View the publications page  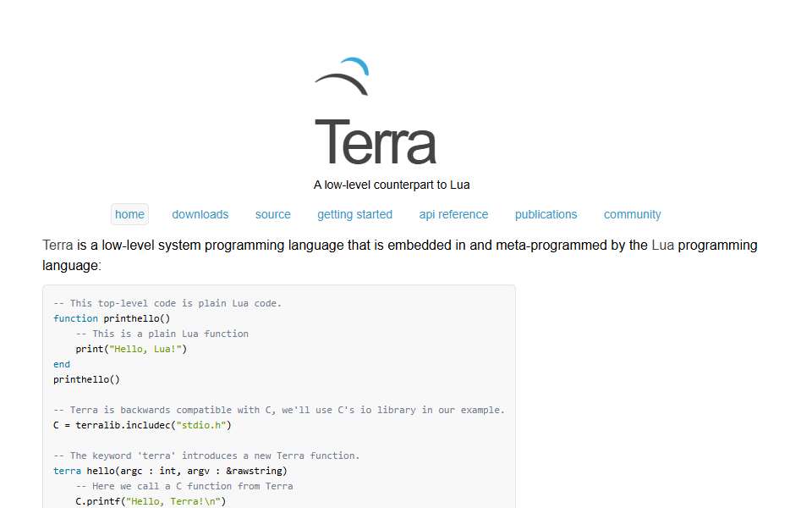tap(546, 214)
